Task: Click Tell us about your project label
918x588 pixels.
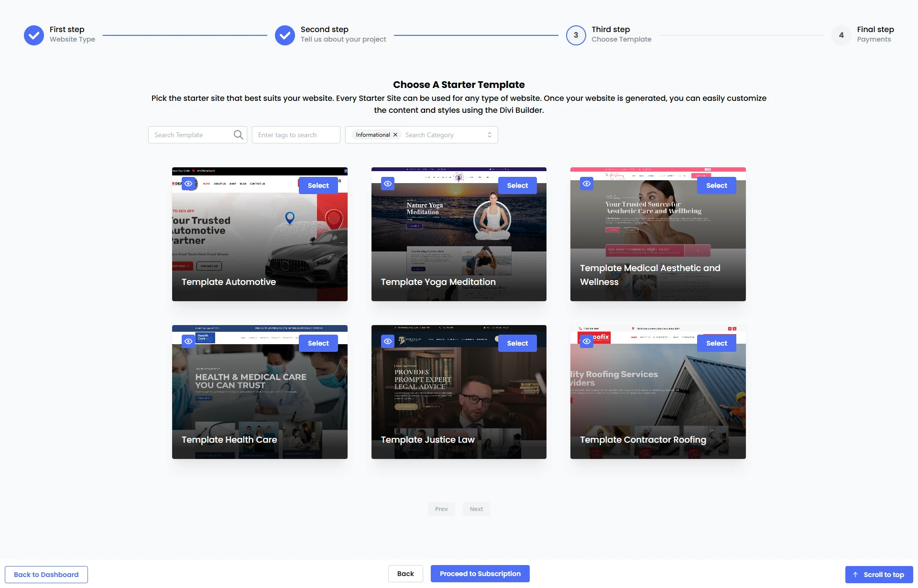Action: pyautogui.click(x=343, y=39)
